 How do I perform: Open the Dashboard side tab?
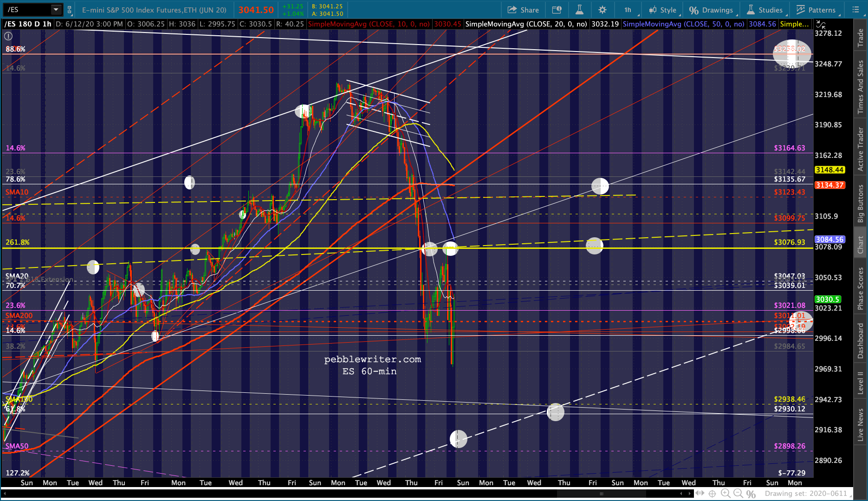(x=861, y=341)
